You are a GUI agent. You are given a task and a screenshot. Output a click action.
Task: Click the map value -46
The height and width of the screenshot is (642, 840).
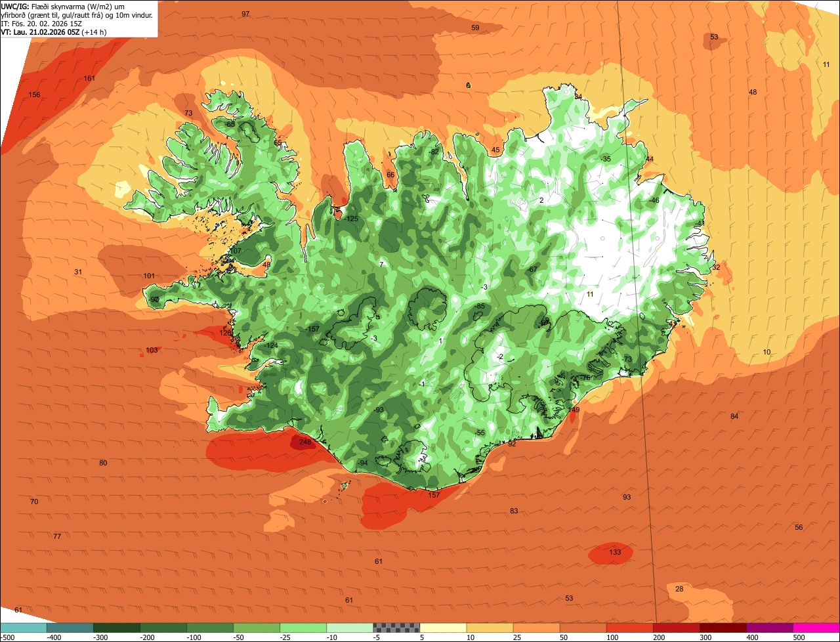coord(653,200)
